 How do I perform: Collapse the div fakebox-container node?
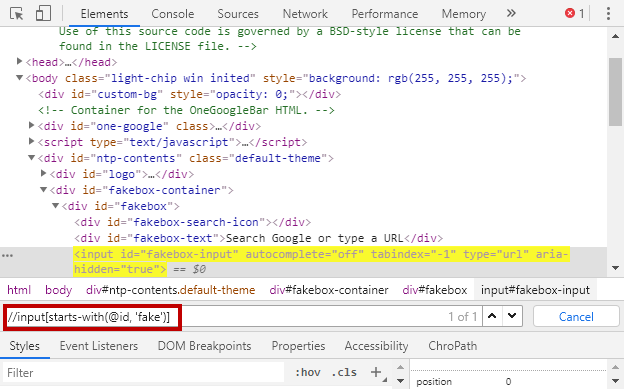pyautogui.click(x=43, y=190)
